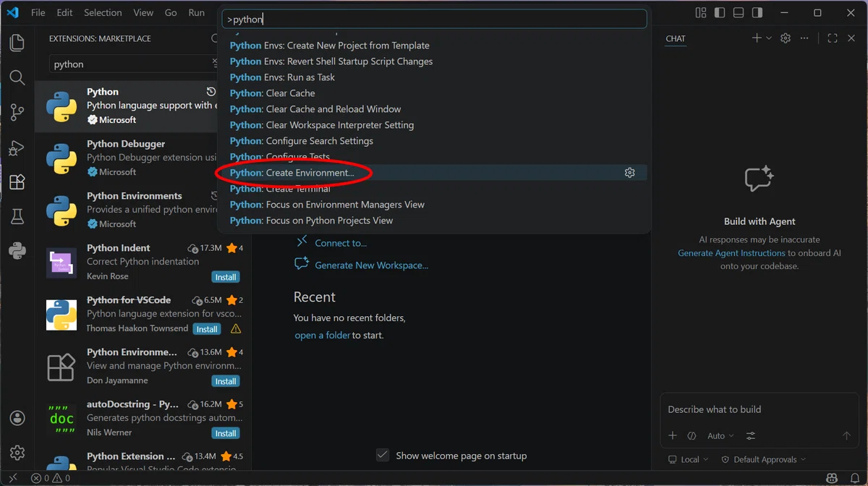
Task: Open the Accounts icon in activity bar
Action: pyautogui.click(x=17, y=418)
